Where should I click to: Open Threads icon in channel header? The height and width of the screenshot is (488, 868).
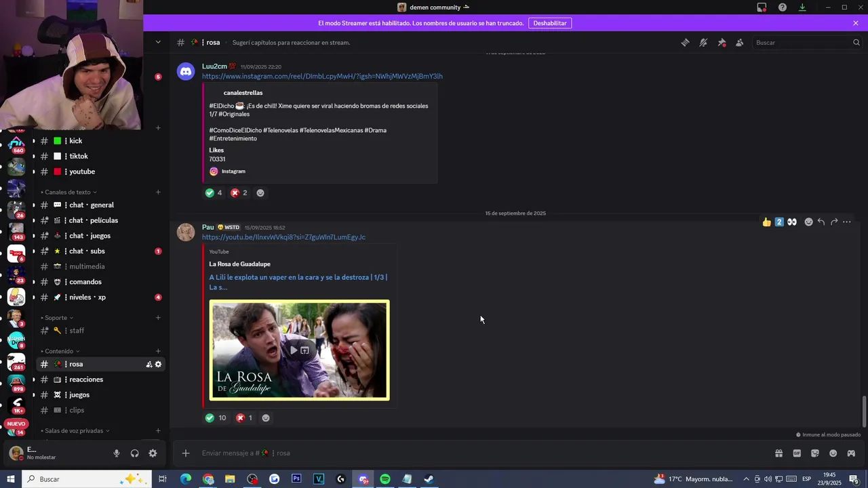685,43
